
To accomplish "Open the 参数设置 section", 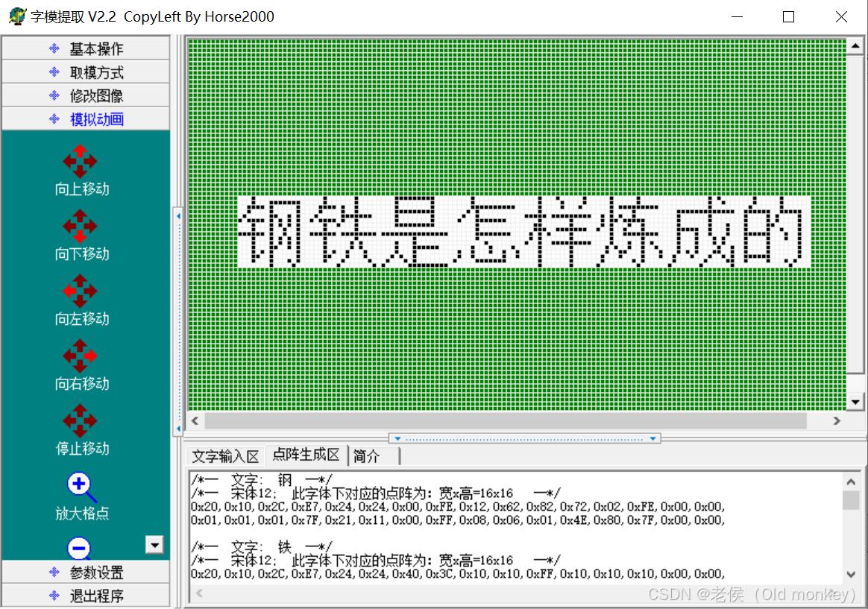I will click(x=86, y=572).
